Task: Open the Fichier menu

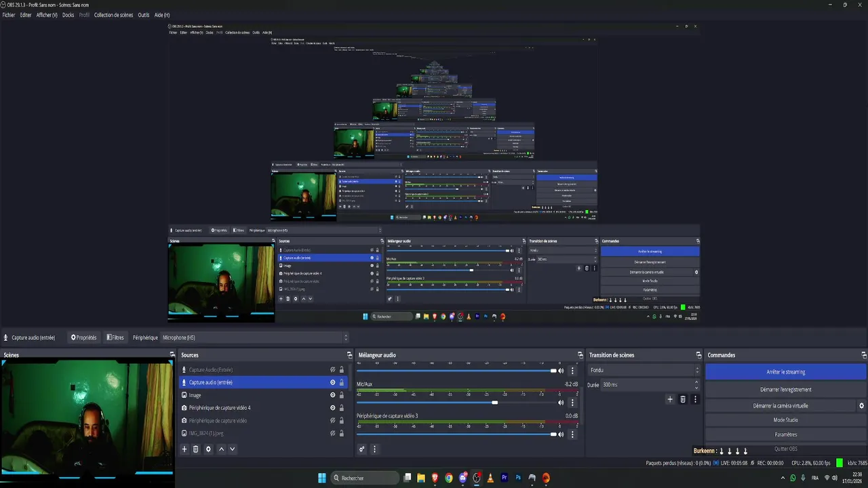Action: (8, 15)
